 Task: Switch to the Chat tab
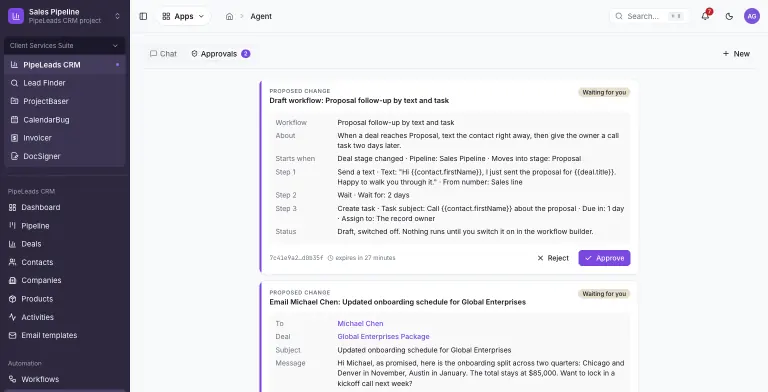163,54
